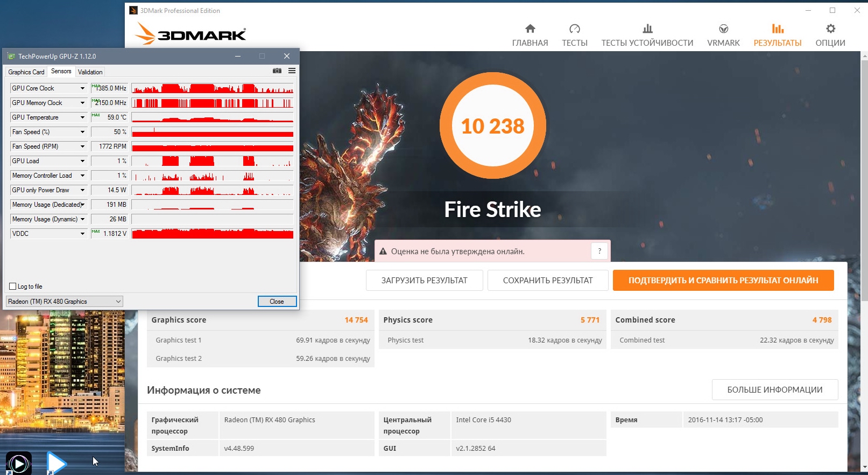Expand GPU Memory Clock sensor dropdown

tap(82, 103)
